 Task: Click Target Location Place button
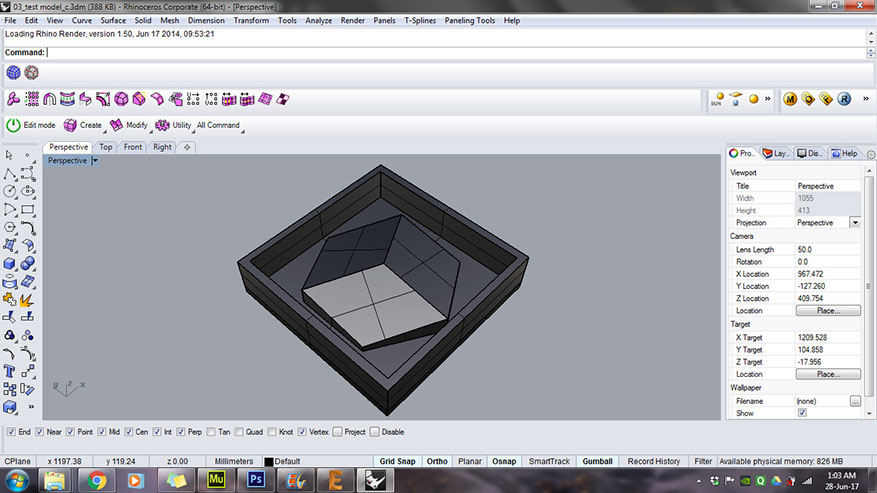(x=828, y=374)
